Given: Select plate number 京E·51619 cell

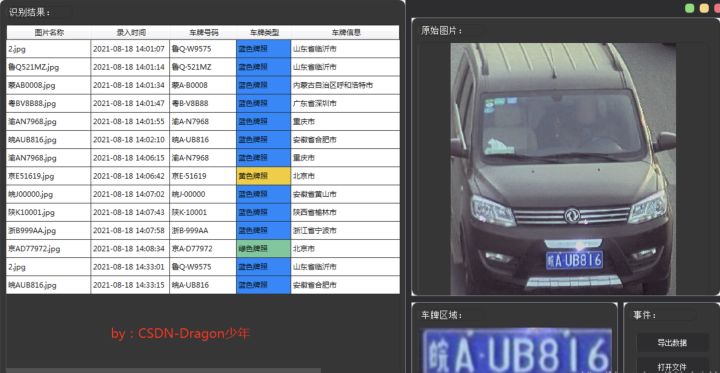Looking at the screenshot, I should [x=203, y=176].
